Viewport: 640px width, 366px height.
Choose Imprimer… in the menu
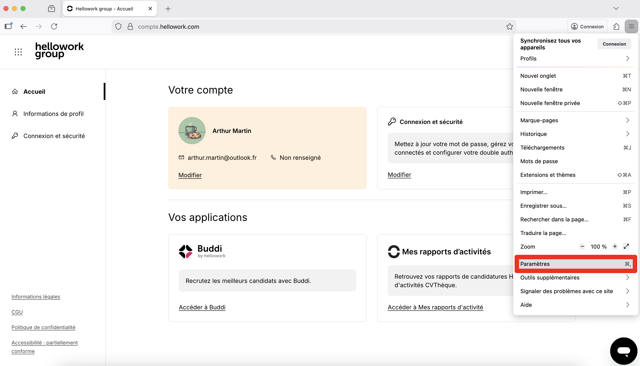click(575, 192)
